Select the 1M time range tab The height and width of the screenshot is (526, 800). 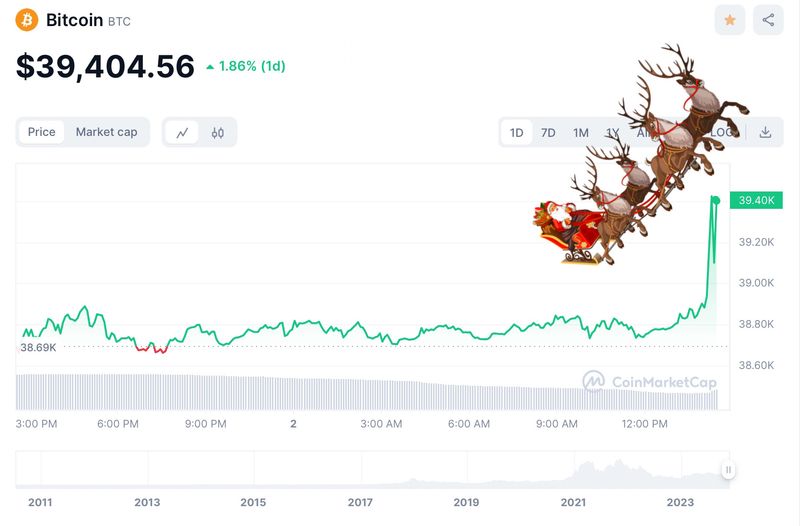click(x=581, y=133)
